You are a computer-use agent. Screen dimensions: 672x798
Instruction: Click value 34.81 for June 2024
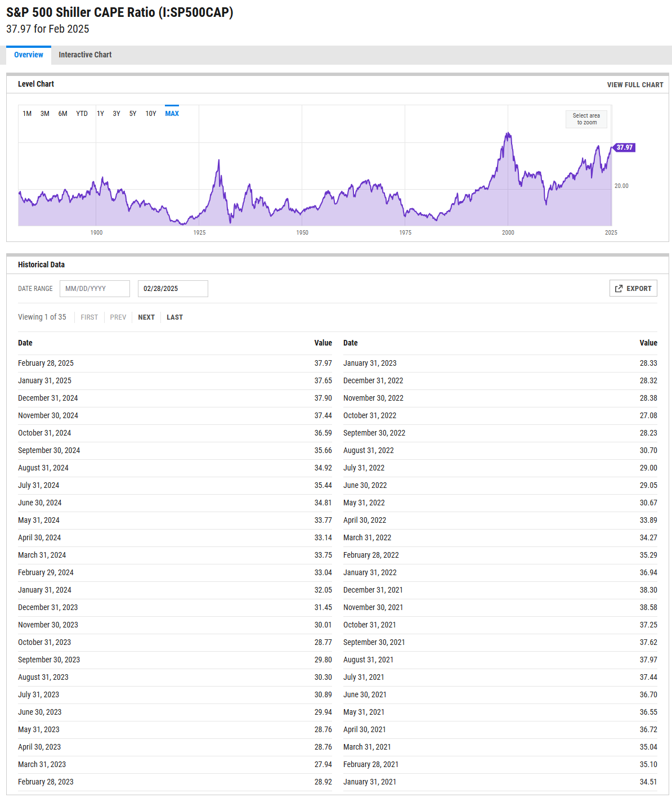[x=323, y=503]
